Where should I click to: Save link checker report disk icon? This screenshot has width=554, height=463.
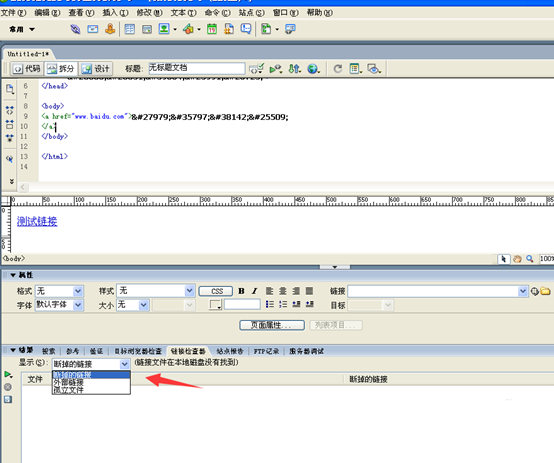click(x=8, y=399)
